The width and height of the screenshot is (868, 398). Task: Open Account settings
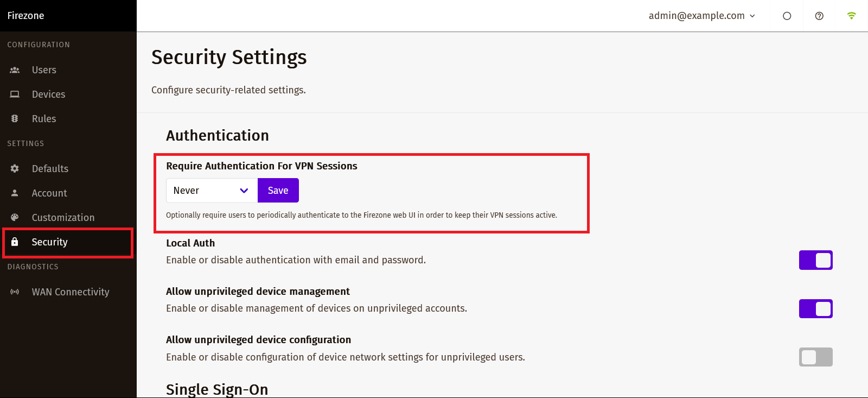68,193
